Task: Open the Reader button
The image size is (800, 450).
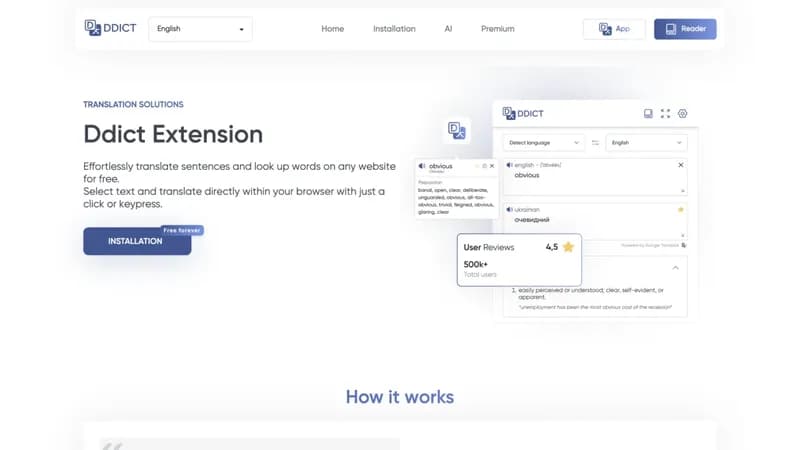Action: [685, 29]
